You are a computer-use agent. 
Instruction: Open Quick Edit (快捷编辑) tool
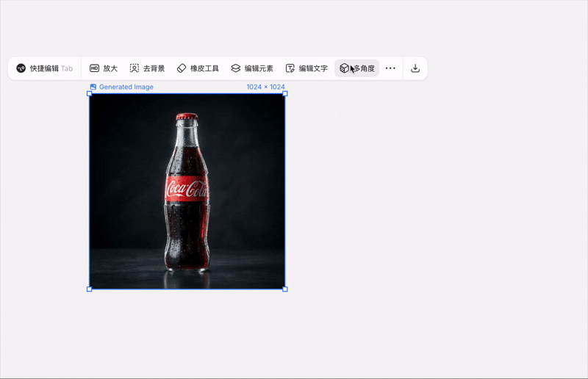click(44, 68)
